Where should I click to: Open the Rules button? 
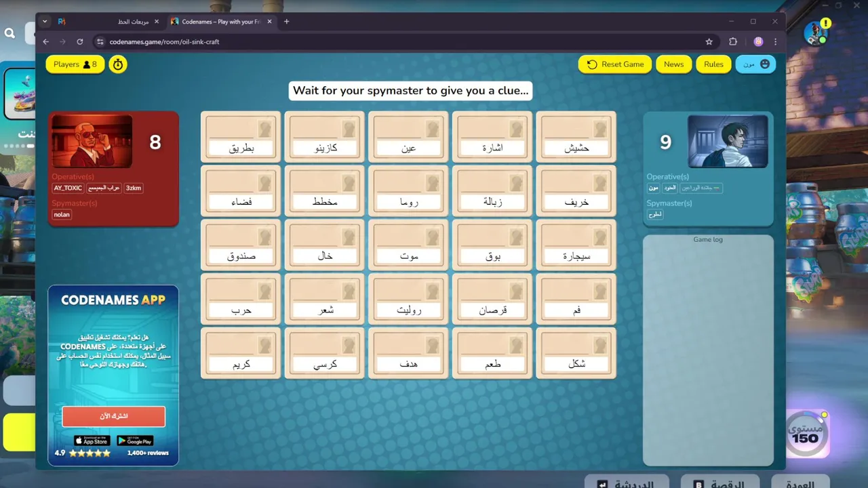pyautogui.click(x=713, y=64)
